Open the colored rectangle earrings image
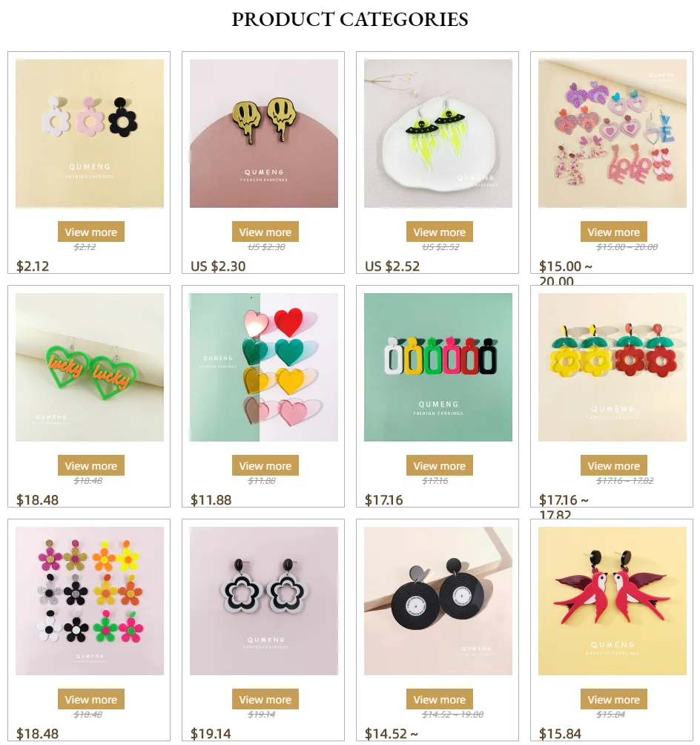700x745 pixels. click(x=437, y=367)
